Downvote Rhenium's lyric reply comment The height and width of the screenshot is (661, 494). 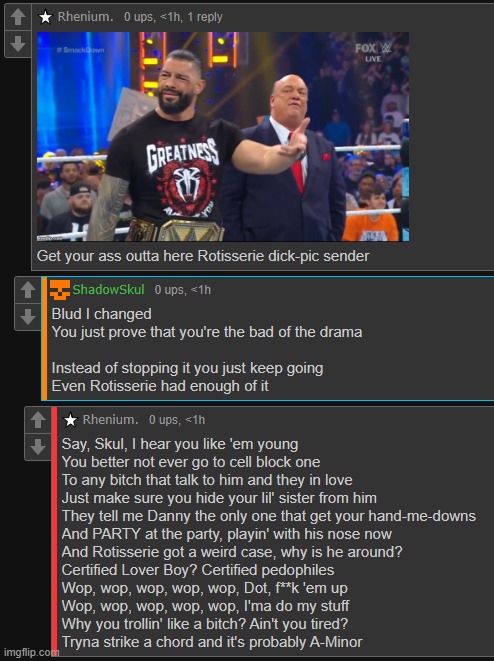tap(38, 446)
